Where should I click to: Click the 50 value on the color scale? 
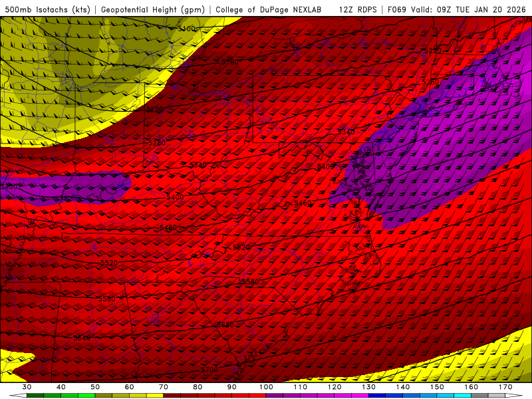point(95,387)
